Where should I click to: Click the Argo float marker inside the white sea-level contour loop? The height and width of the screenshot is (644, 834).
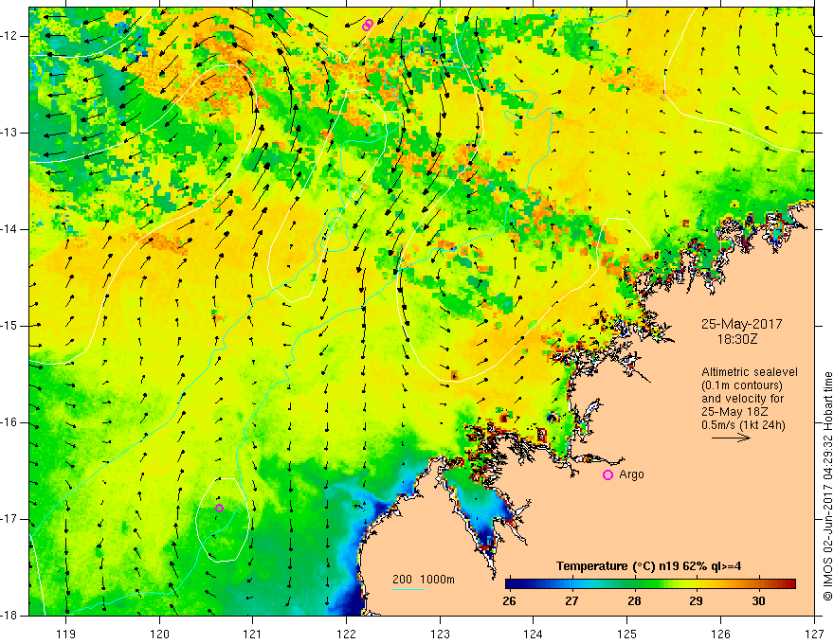click(219, 508)
